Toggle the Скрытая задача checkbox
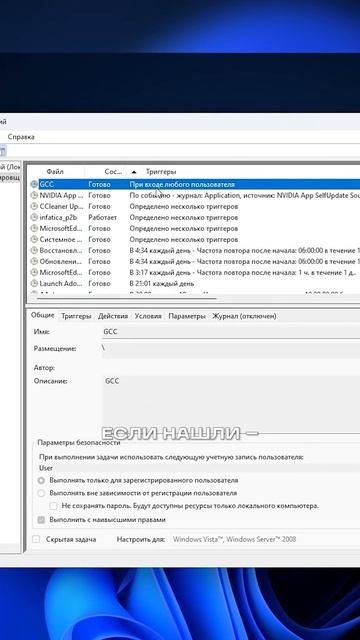 pyautogui.click(x=36, y=540)
